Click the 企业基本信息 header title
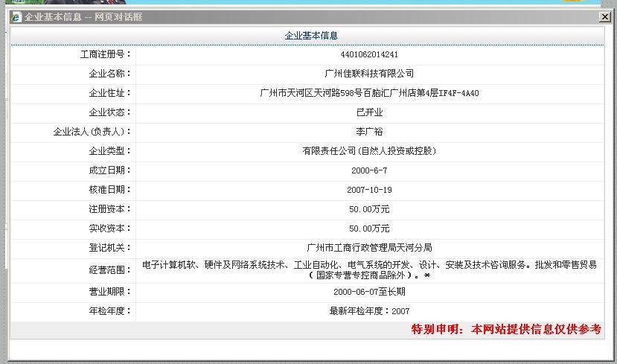The image size is (617, 364). click(311, 36)
